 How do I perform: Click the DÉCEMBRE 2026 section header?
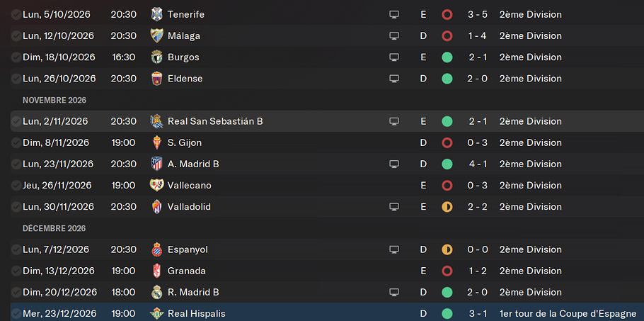pos(54,228)
